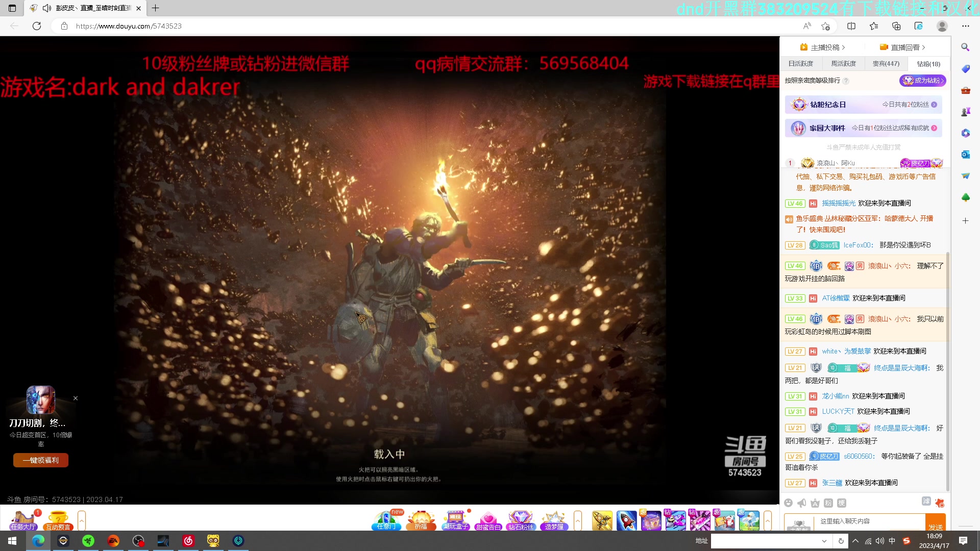Open taskbar address dropdown arrow

pos(824,541)
